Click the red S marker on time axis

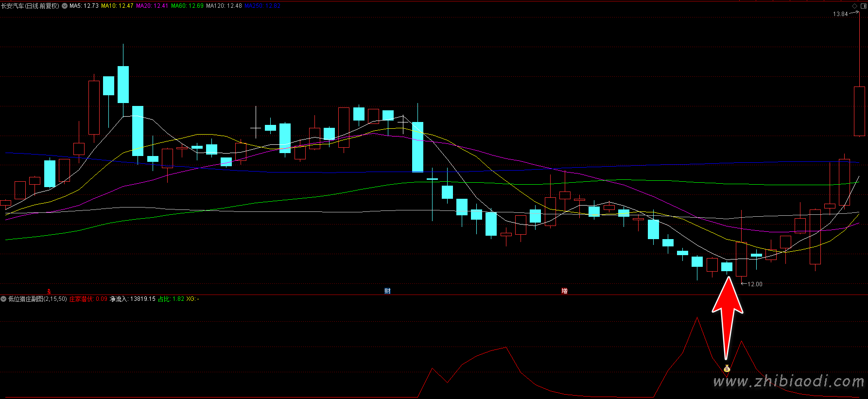tap(49, 291)
